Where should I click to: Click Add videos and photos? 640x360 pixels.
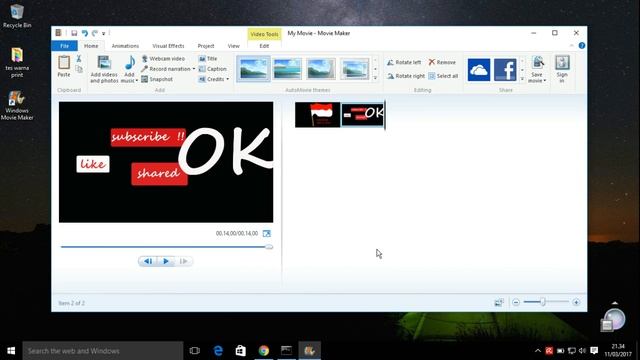click(x=104, y=69)
